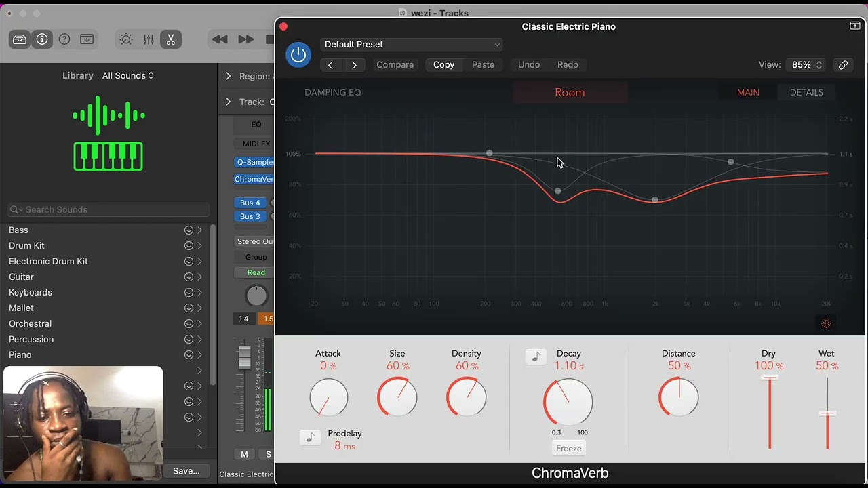Image resolution: width=868 pixels, height=488 pixels.
Task: Open the View 85% size dropdown
Action: 806,65
